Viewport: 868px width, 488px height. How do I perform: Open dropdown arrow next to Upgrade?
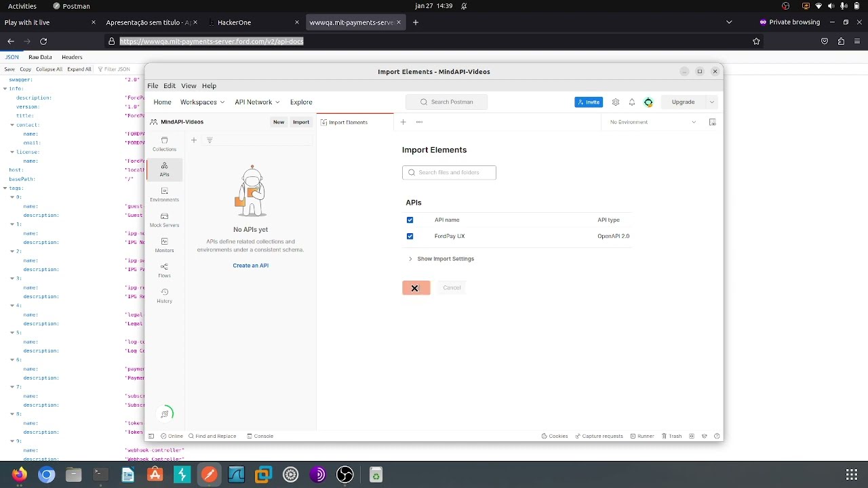click(711, 102)
